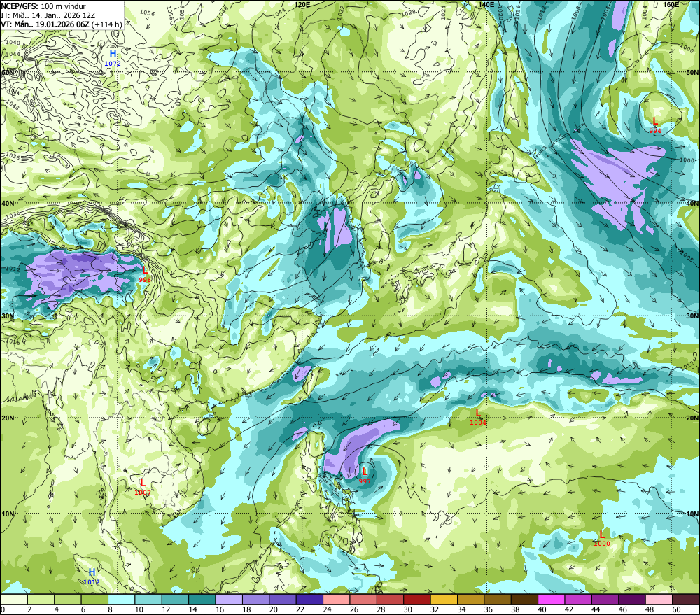Click the green legend swatch labeled 6
Image resolution: width=700 pixels, height=615 pixels.
(x=94, y=600)
